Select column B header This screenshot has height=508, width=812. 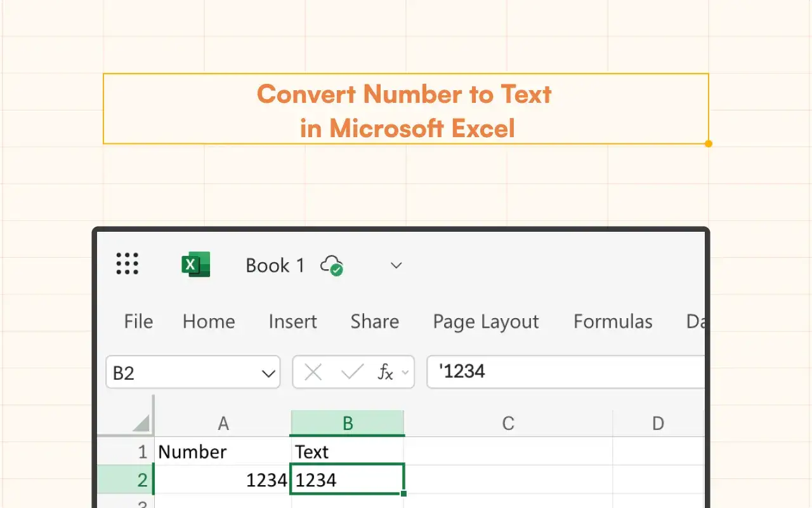point(347,424)
